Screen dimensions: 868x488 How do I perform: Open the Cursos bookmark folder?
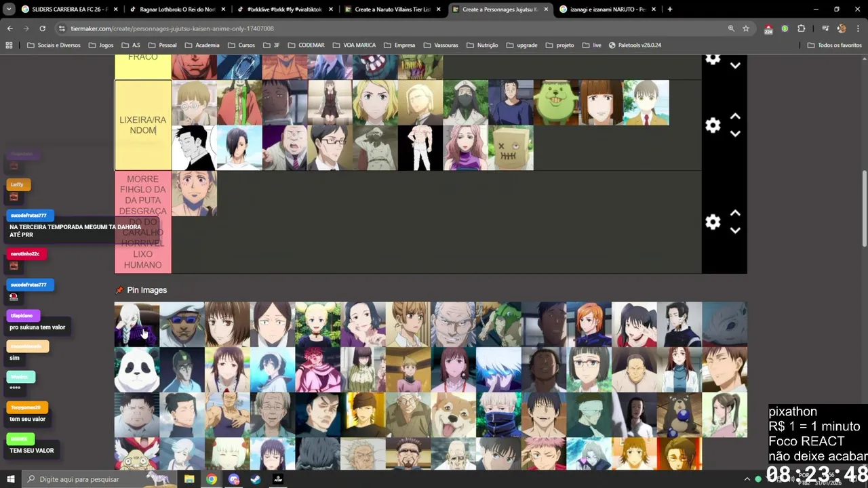coord(241,45)
